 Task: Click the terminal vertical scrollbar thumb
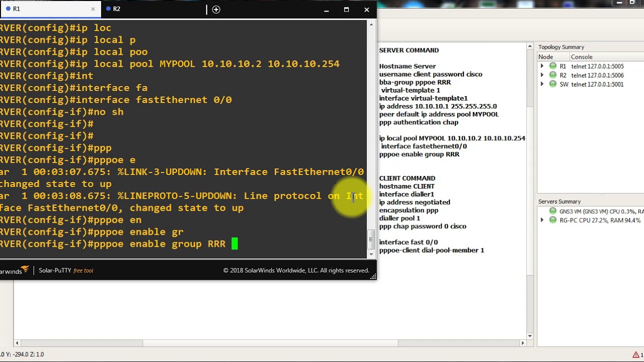[x=372, y=239]
